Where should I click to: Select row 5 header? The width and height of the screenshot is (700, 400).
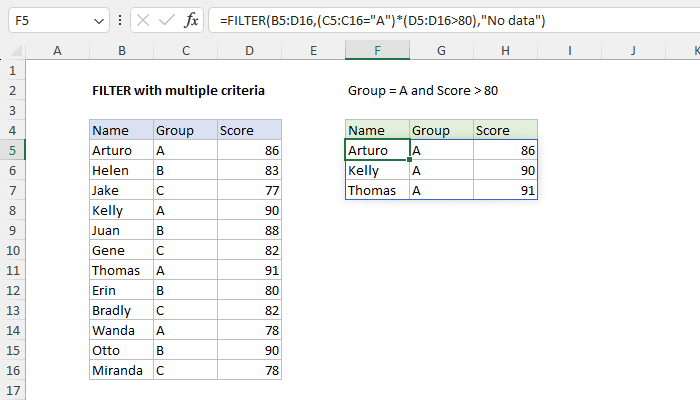pyautogui.click(x=12, y=150)
